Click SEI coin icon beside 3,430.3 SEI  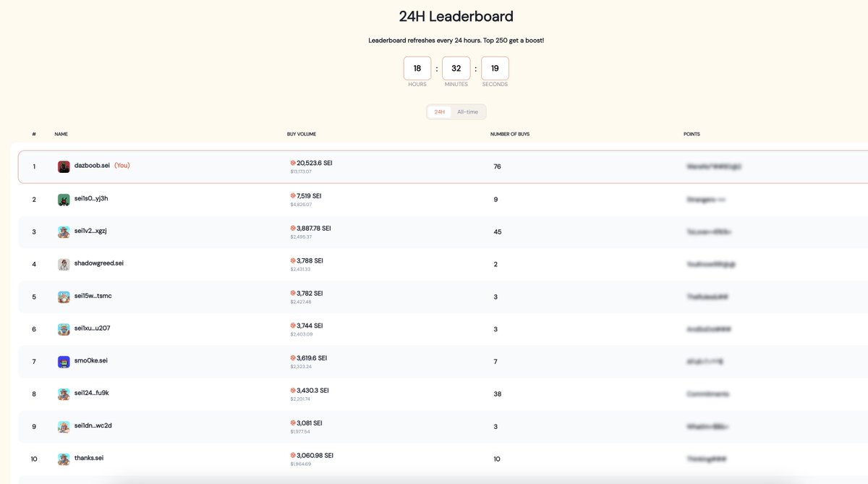coord(293,390)
